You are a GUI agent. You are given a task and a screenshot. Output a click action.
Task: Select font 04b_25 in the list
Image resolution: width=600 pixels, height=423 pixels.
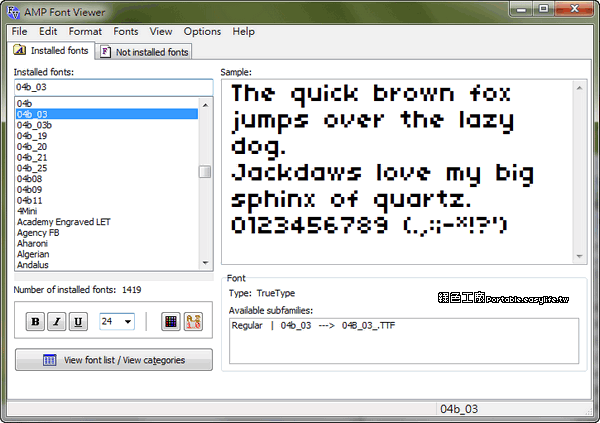(x=107, y=168)
